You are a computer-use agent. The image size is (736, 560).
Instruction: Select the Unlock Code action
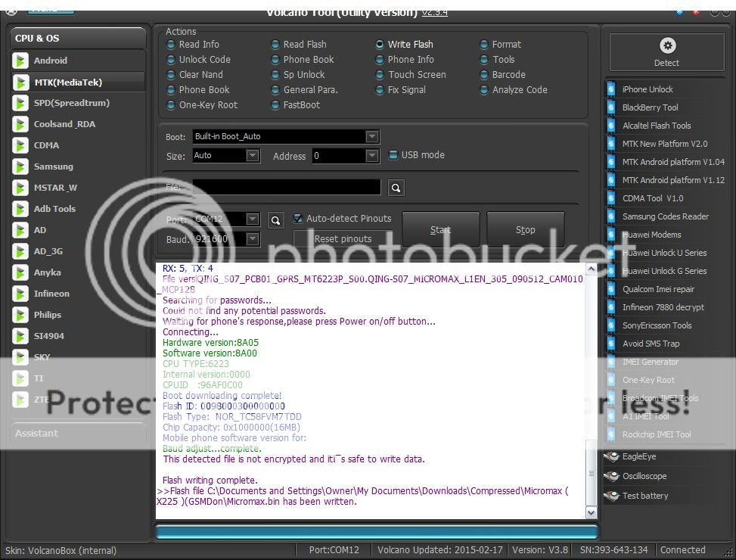(199, 60)
